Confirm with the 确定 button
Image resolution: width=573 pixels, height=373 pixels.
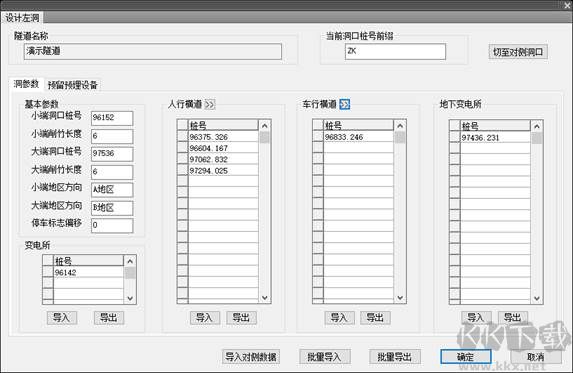pyautogui.click(x=466, y=357)
